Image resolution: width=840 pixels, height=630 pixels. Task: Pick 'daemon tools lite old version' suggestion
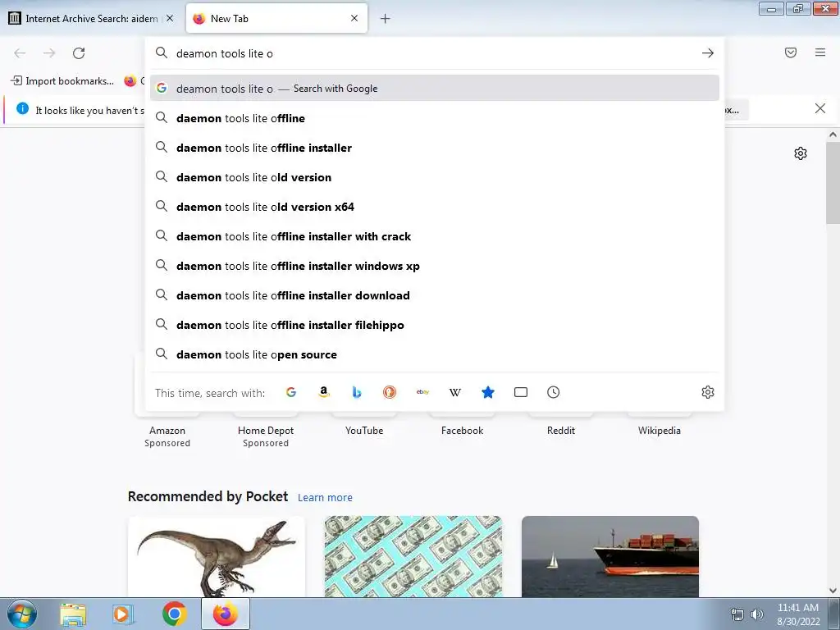coord(435,177)
